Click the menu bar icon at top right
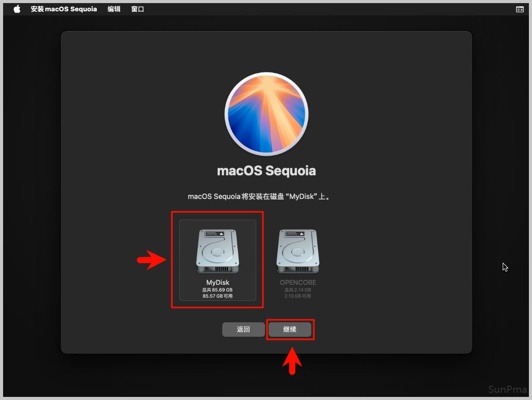The height and width of the screenshot is (400, 532). tap(520, 9)
